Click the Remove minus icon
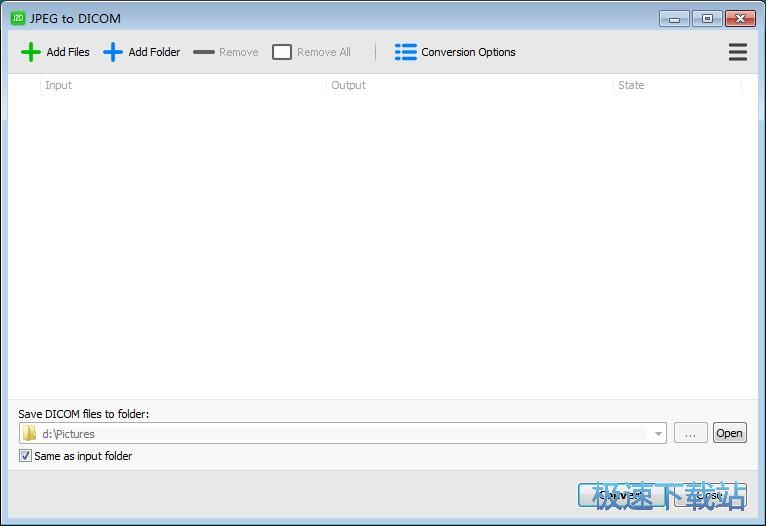Image resolution: width=766 pixels, height=526 pixels. point(204,52)
